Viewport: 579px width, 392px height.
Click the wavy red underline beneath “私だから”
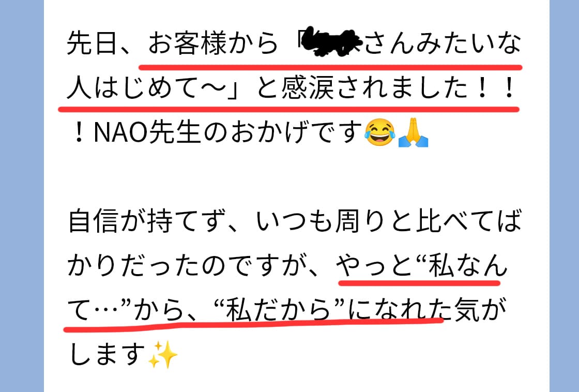pyautogui.click(x=253, y=324)
